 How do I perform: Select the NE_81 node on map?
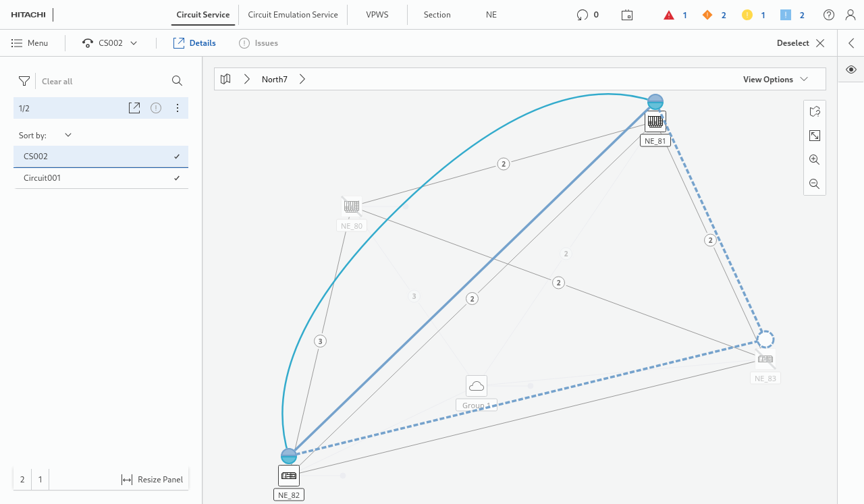pos(655,122)
